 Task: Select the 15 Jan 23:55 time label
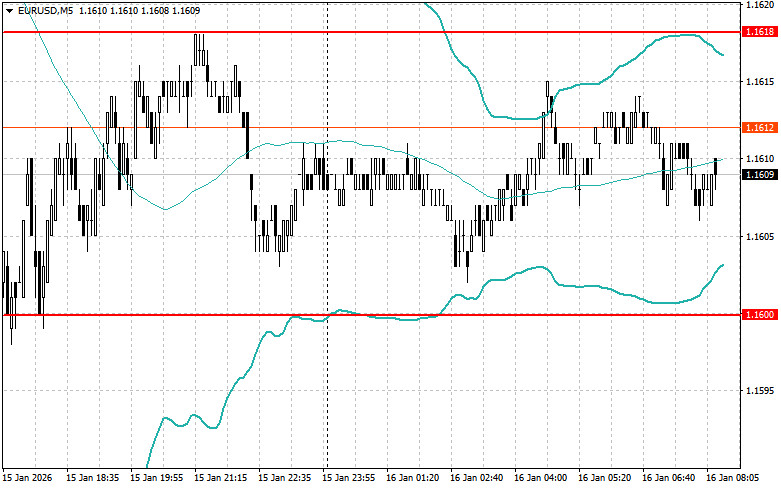tap(349, 478)
